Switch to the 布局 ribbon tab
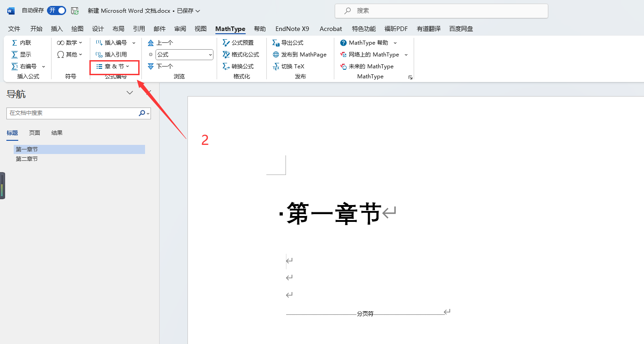The height and width of the screenshot is (344, 644). (119, 29)
